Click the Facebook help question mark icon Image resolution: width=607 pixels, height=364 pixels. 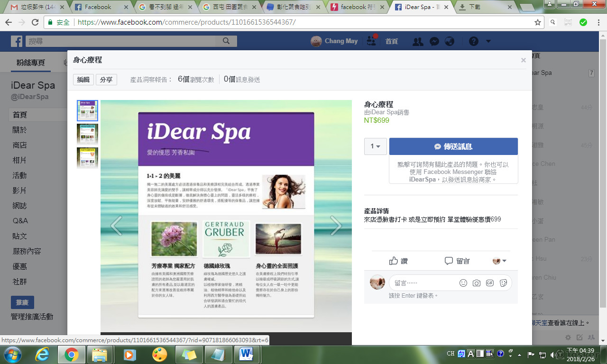coord(473,42)
